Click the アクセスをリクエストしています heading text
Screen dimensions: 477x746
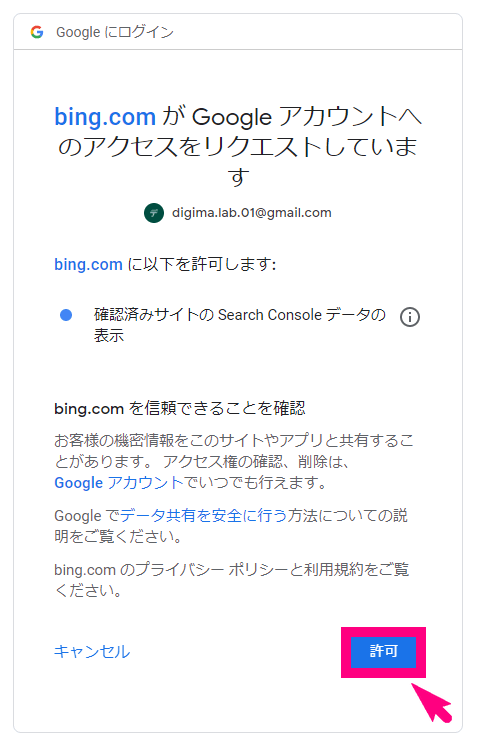pos(238,147)
